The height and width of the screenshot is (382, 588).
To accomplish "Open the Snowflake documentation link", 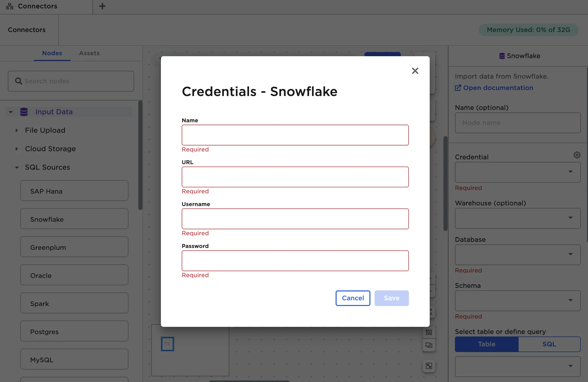I will [x=498, y=88].
